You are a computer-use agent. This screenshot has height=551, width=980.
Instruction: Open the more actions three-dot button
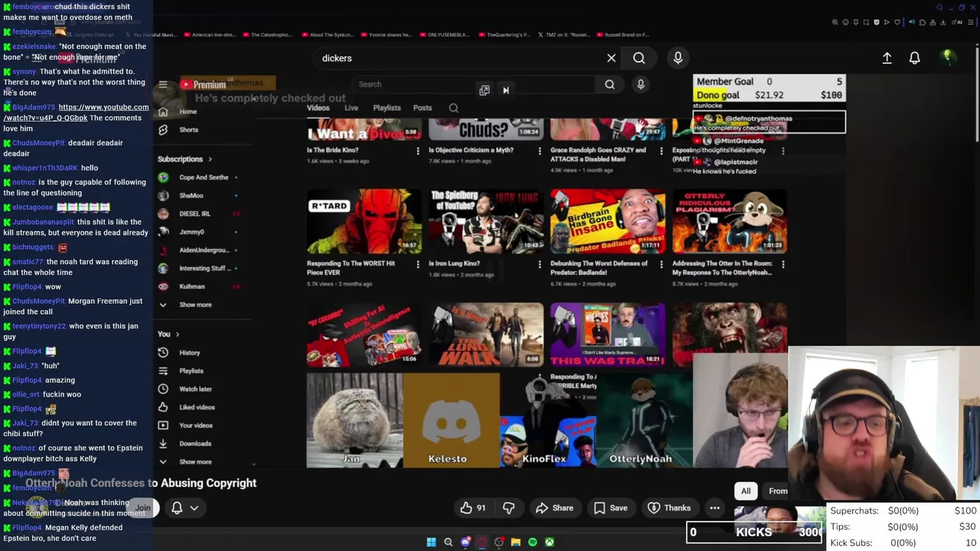[714, 508]
